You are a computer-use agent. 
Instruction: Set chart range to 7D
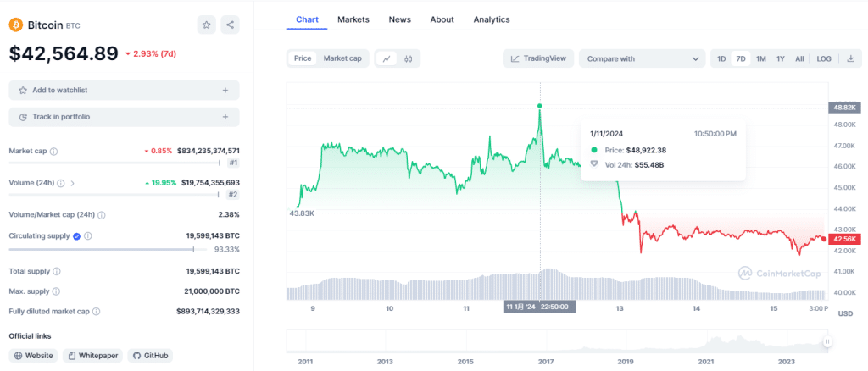point(741,58)
